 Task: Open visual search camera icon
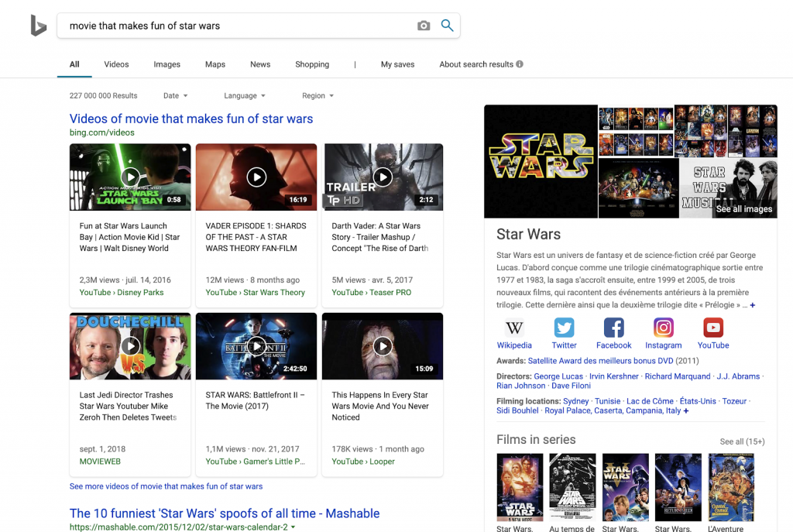pos(423,26)
